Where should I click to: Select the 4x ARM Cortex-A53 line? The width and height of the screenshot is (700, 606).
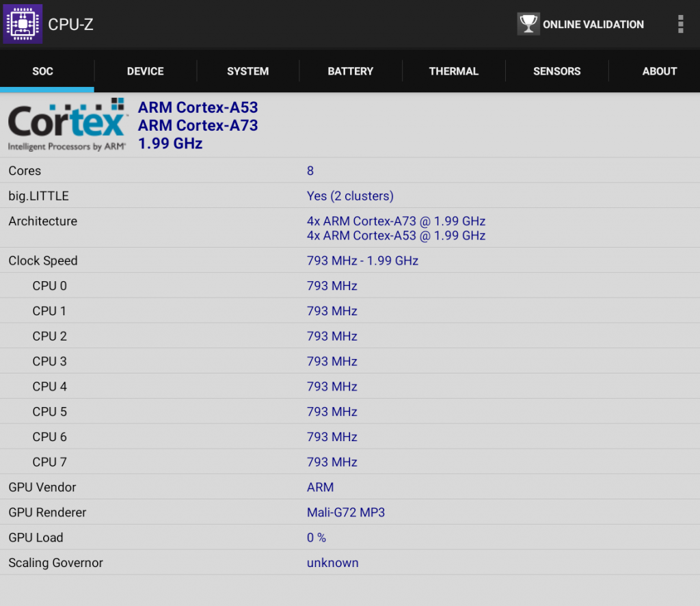click(396, 235)
